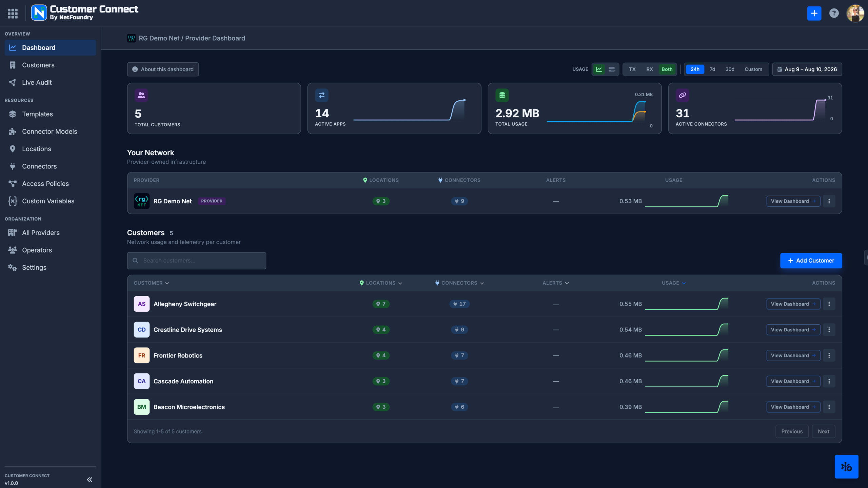Set time range to 7d
868x488 pixels.
pos(712,69)
